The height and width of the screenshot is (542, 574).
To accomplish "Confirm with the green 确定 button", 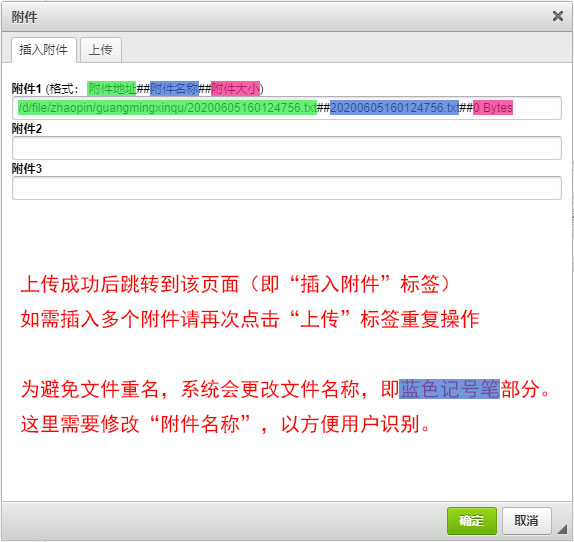I will [472, 520].
